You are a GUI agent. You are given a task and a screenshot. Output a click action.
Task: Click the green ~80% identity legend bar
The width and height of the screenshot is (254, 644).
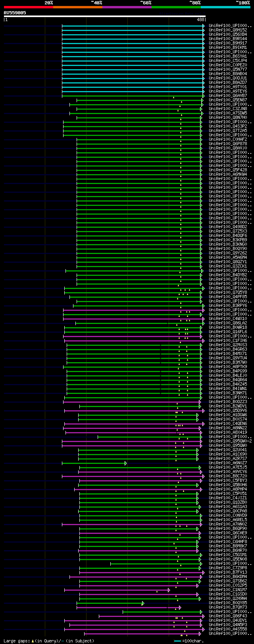(x=176, y=7)
